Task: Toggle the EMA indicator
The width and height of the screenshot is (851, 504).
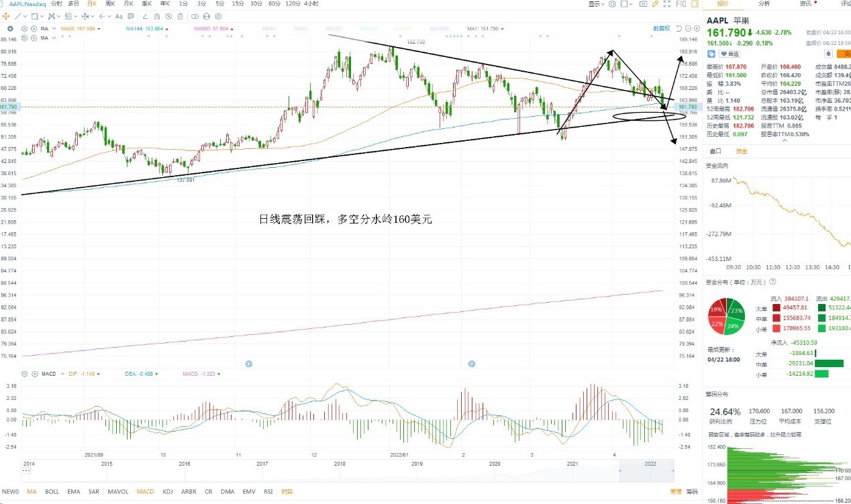Action: [74, 492]
